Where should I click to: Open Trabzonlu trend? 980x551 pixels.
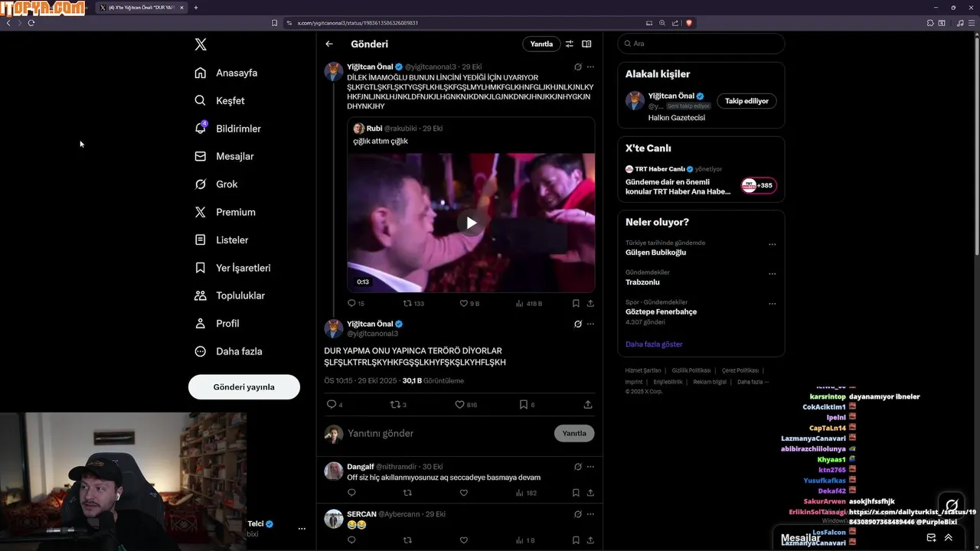coord(642,282)
